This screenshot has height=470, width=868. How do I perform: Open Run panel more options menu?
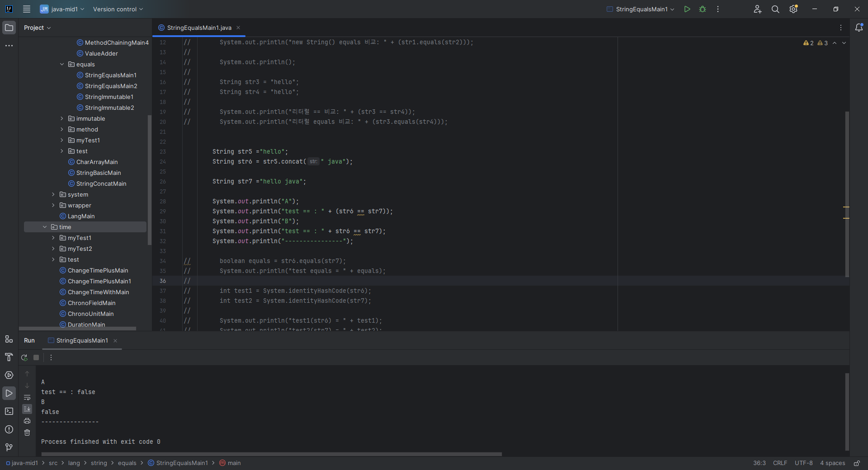click(51, 357)
